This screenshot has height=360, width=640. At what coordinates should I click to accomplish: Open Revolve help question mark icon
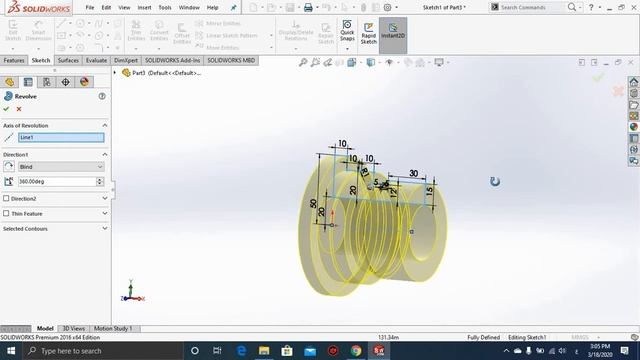pyautogui.click(x=102, y=96)
